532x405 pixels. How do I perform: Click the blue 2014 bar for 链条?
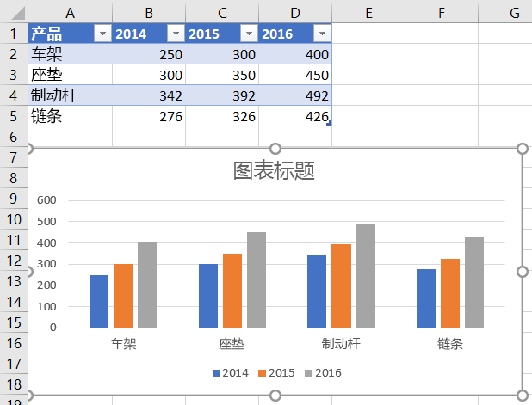pyautogui.click(x=426, y=298)
